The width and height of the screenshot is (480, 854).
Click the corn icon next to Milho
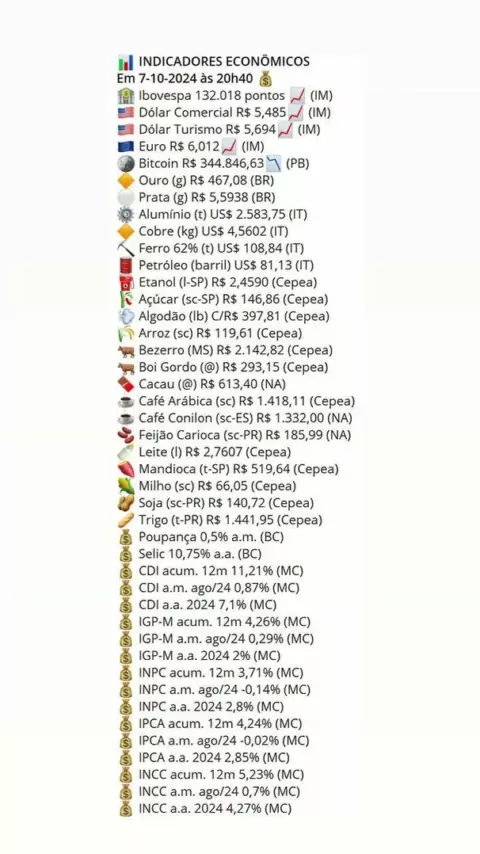[x=125, y=486]
